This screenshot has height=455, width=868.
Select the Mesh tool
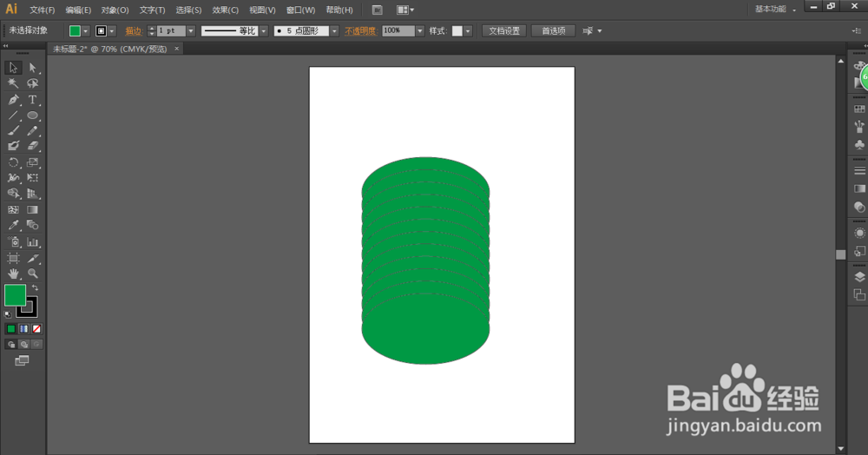pos(13,210)
